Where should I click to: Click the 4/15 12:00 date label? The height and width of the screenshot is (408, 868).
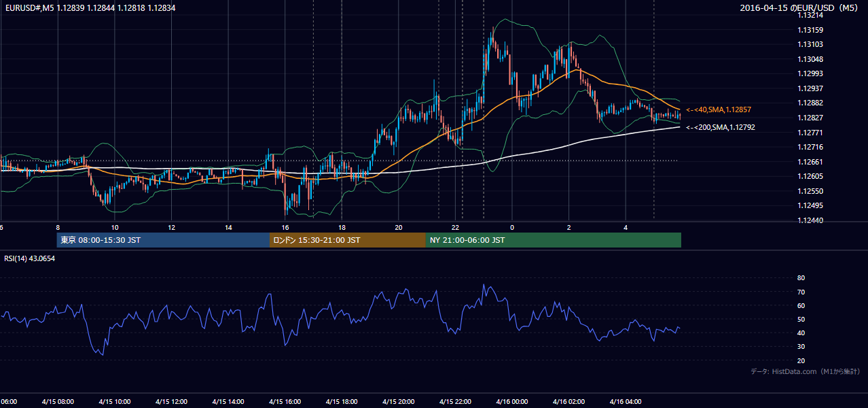[171, 402]
